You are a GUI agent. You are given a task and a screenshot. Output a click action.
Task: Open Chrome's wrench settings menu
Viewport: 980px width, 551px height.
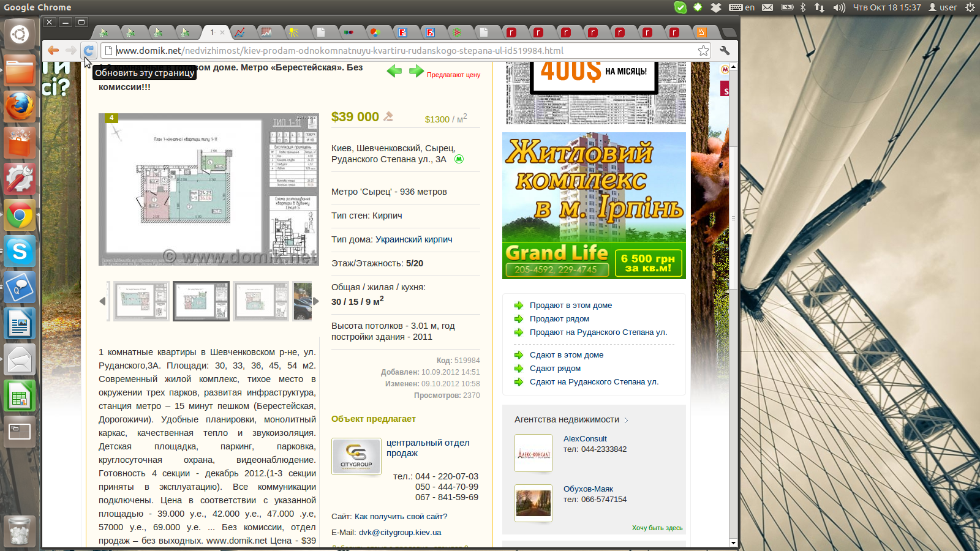pyautogui.click(x=725, y=51)
